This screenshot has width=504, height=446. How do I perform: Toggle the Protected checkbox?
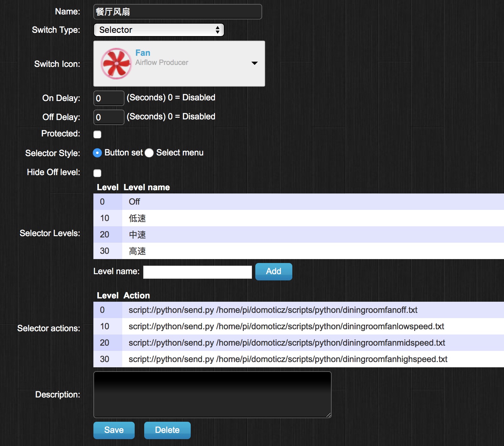[97, 134]
